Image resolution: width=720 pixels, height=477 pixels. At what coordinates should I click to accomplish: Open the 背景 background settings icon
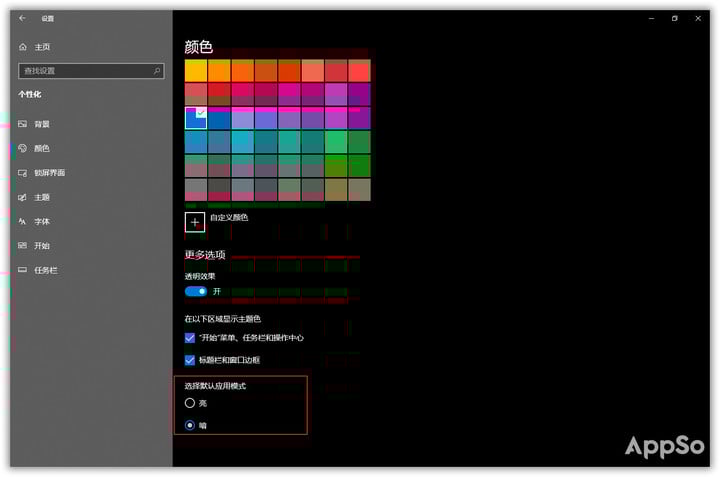(22, 124)
